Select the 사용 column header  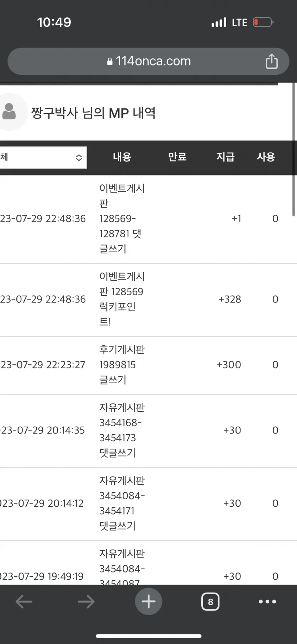[x=266, y=157]
